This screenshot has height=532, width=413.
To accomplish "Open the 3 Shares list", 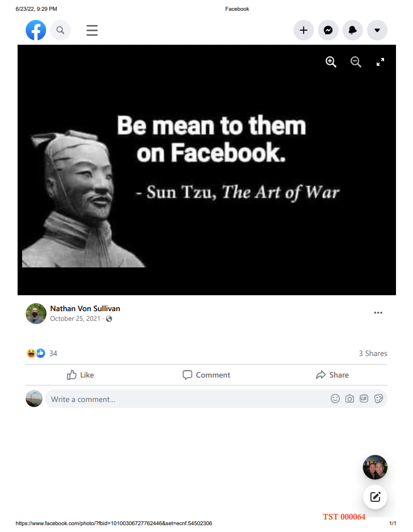I will tap(373, 353).
